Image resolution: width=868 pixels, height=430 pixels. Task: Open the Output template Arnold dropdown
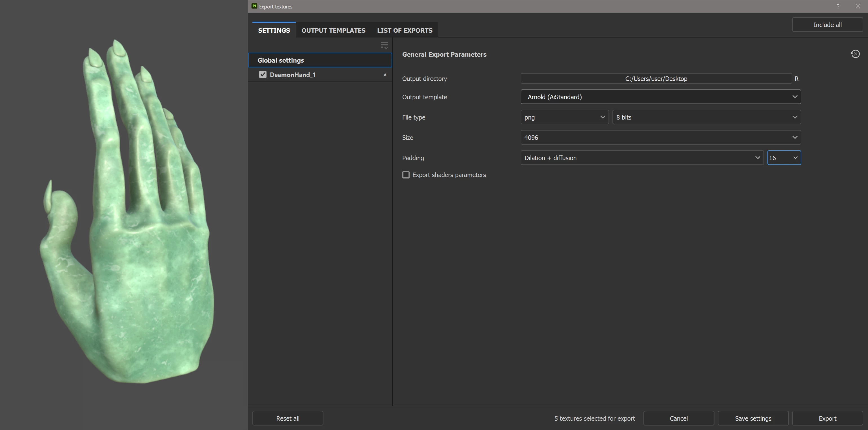pos(660,97)
